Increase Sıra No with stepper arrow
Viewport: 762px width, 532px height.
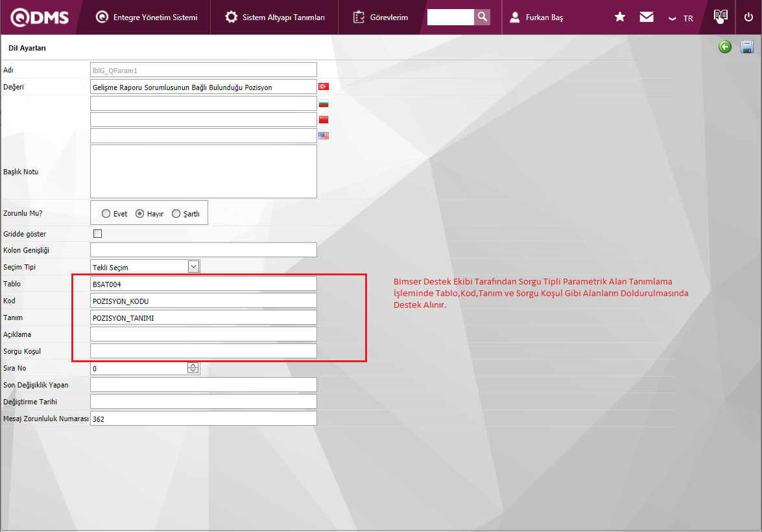[193, 365]
